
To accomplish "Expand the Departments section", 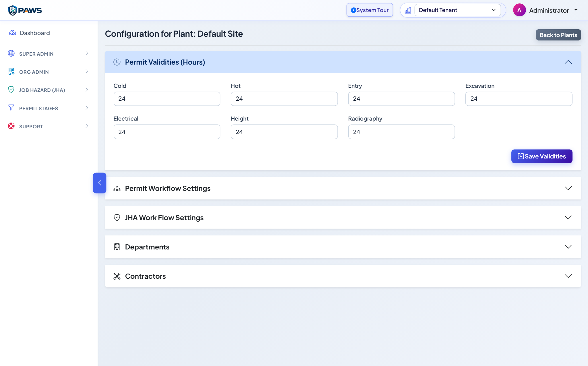I will point(568,247).
